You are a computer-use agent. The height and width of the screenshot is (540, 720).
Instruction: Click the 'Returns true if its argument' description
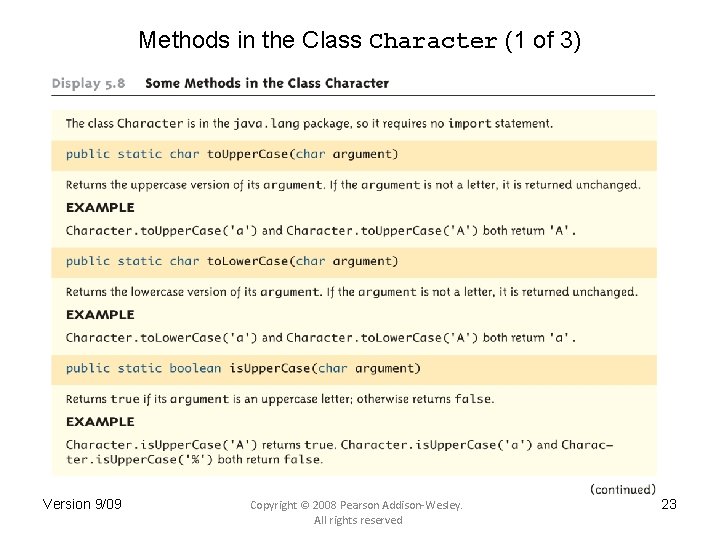280,399
